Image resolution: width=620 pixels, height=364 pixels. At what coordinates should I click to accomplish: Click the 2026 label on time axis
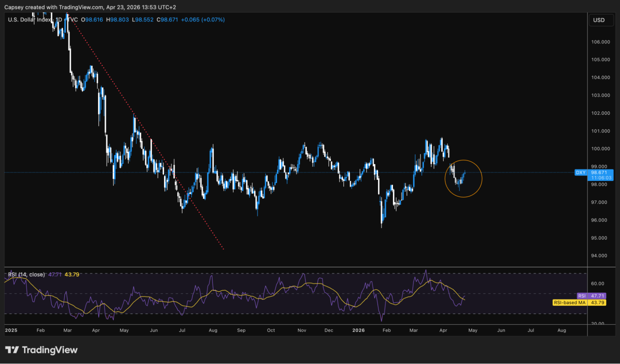click(x=358, y=330)
